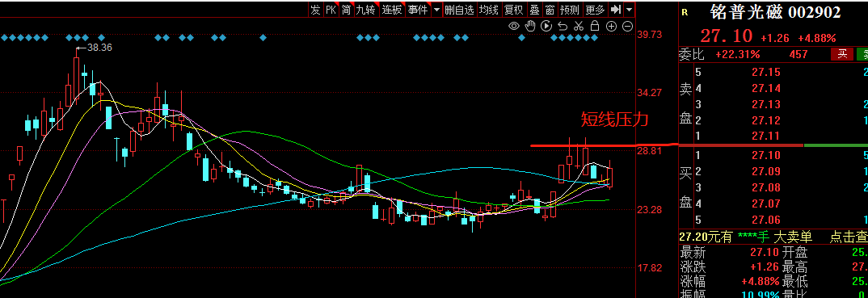
Task: Click the undo arrow icon
Action: click(x=563, y=25)
